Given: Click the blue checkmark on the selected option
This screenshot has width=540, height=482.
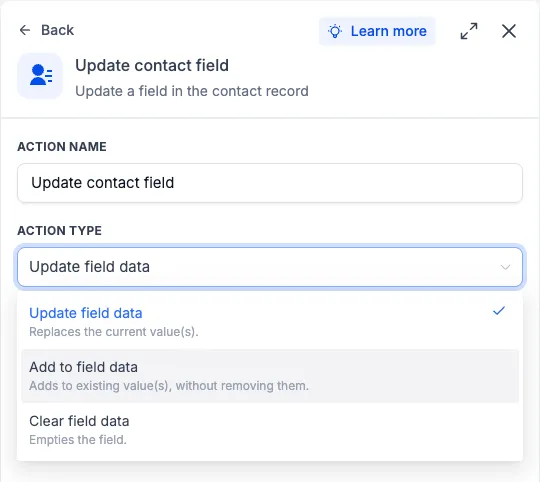Looking at the screenshot, I should [x=499, y=311].
